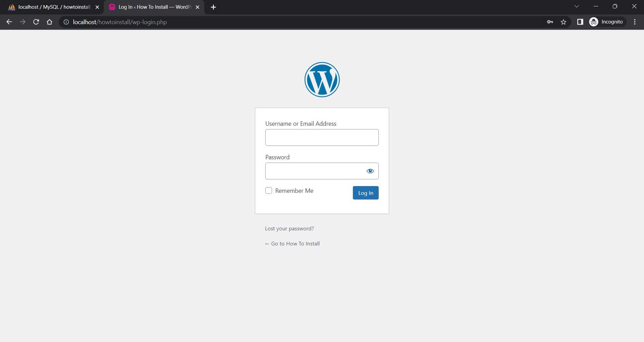Follow the Go to How To Install link

pyautogui.click(x=292, y=243)
